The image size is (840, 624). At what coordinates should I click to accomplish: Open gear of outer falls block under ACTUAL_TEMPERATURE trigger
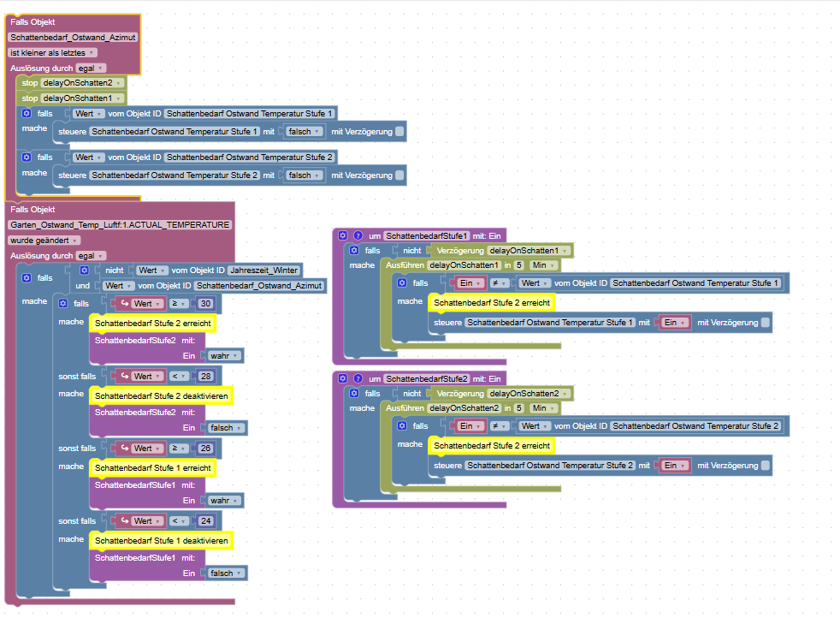pos(27,277)
